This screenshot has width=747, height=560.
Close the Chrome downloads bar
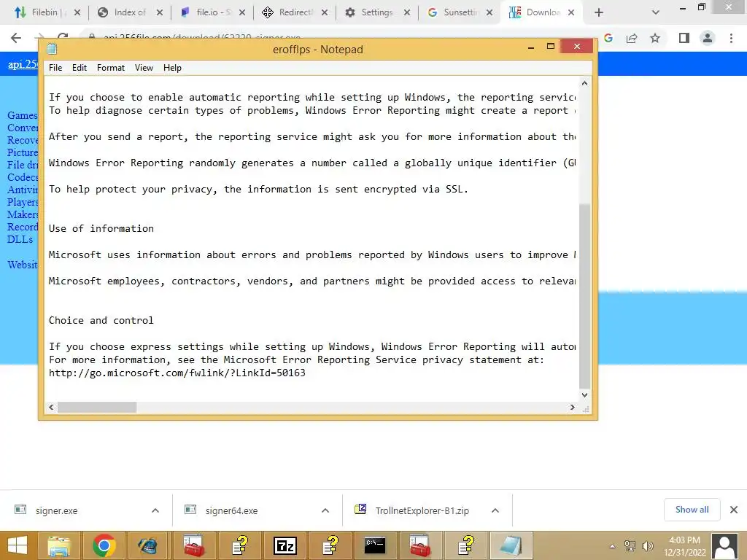[x=734, y=510]
